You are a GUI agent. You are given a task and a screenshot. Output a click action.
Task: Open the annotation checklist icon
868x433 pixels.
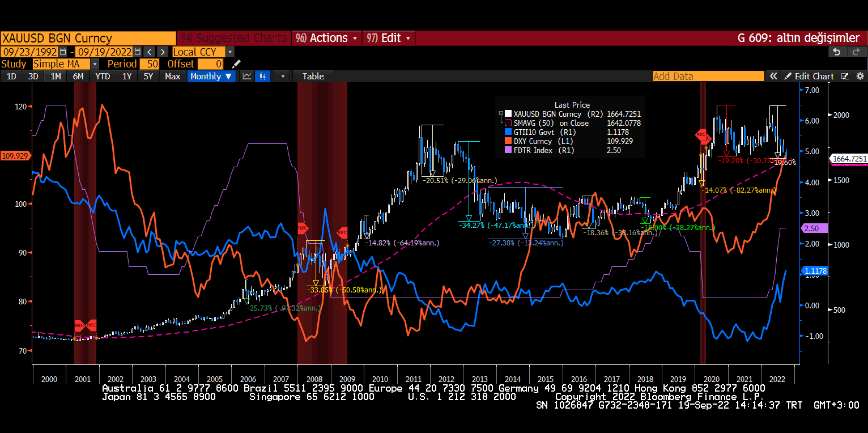coord(845,76)
